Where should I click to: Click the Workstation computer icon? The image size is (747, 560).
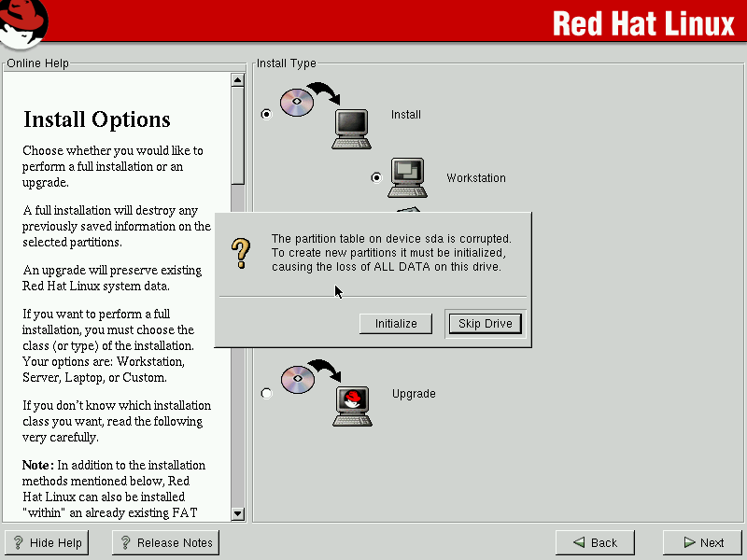[x=407, y=177]
